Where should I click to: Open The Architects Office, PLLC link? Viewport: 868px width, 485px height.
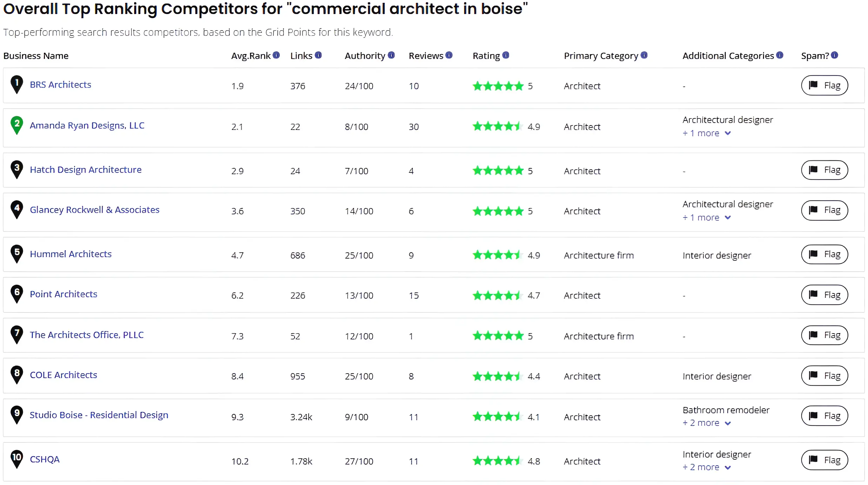point(87,335)
